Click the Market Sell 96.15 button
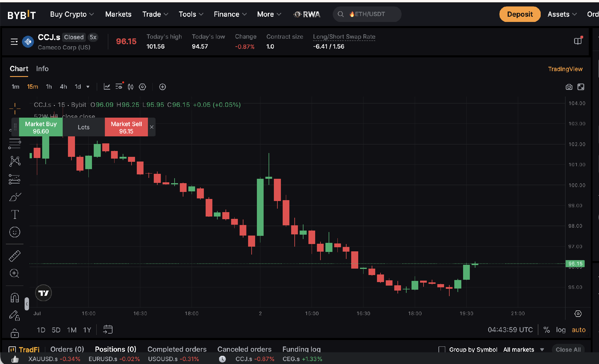Screen dimensions: 599x364 coord(126,127)
